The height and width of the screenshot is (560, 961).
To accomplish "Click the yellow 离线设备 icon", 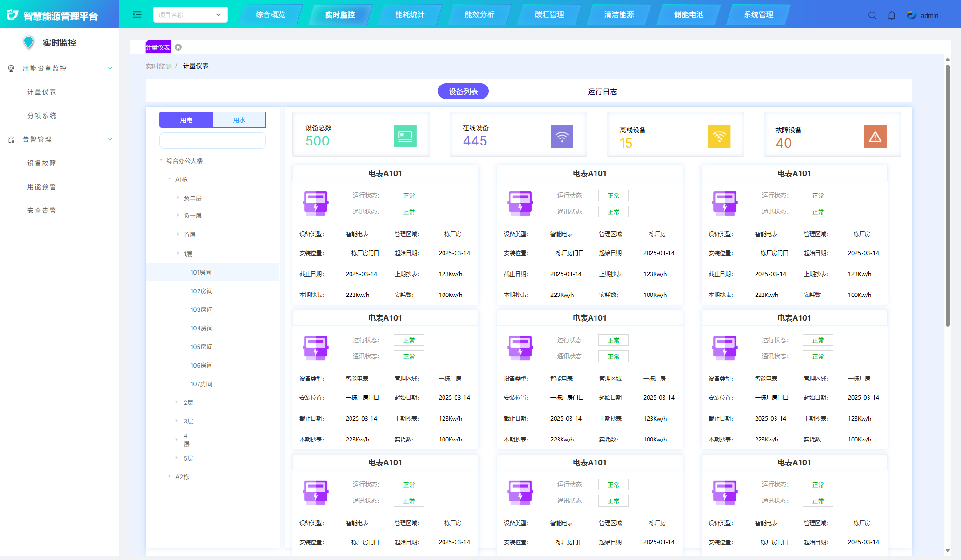I will [x=719, y=136].
